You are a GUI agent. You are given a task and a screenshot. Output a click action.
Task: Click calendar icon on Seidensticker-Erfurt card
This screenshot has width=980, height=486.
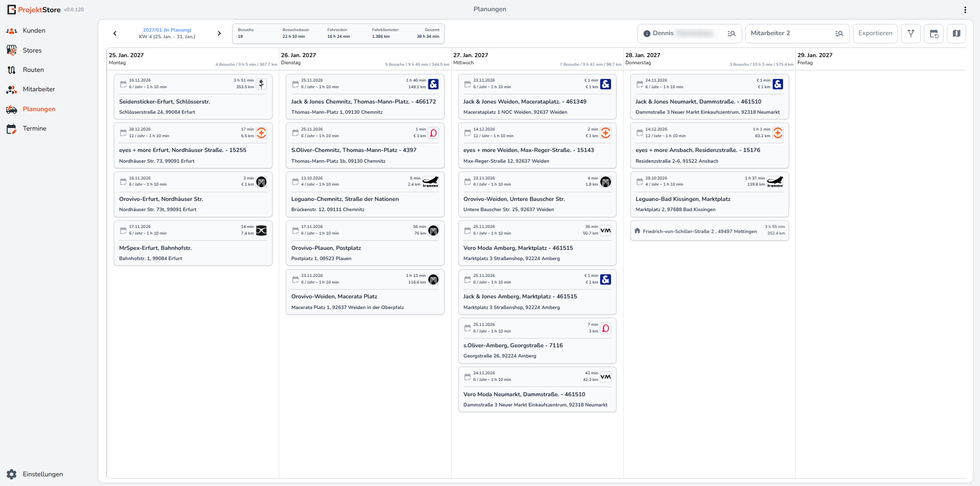[x=123, y=84]
